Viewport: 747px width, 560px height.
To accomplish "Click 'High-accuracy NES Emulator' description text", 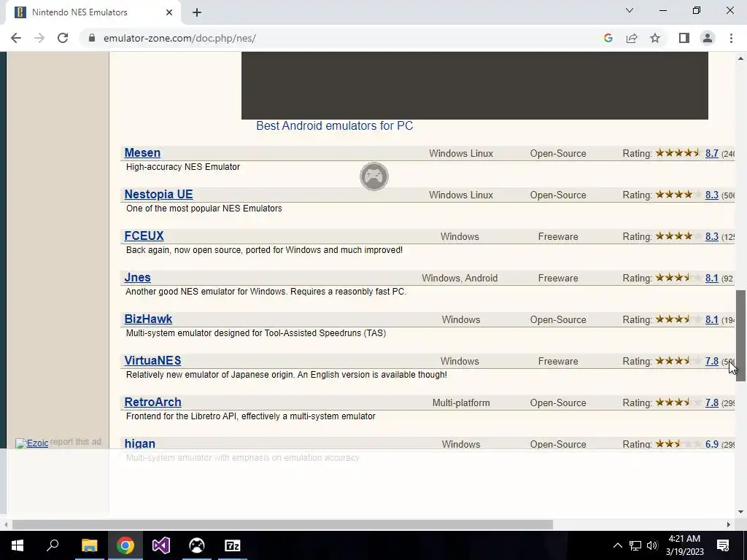I will point(183,167).
